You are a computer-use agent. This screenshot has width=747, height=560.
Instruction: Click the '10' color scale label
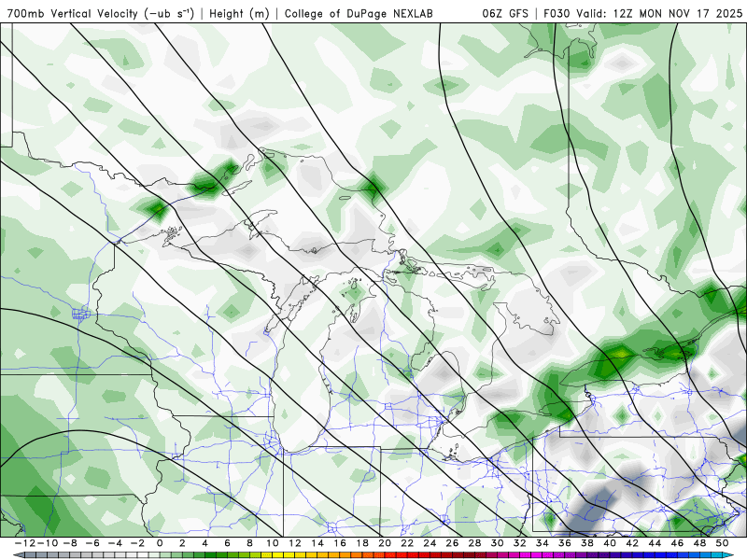(273, 543)
